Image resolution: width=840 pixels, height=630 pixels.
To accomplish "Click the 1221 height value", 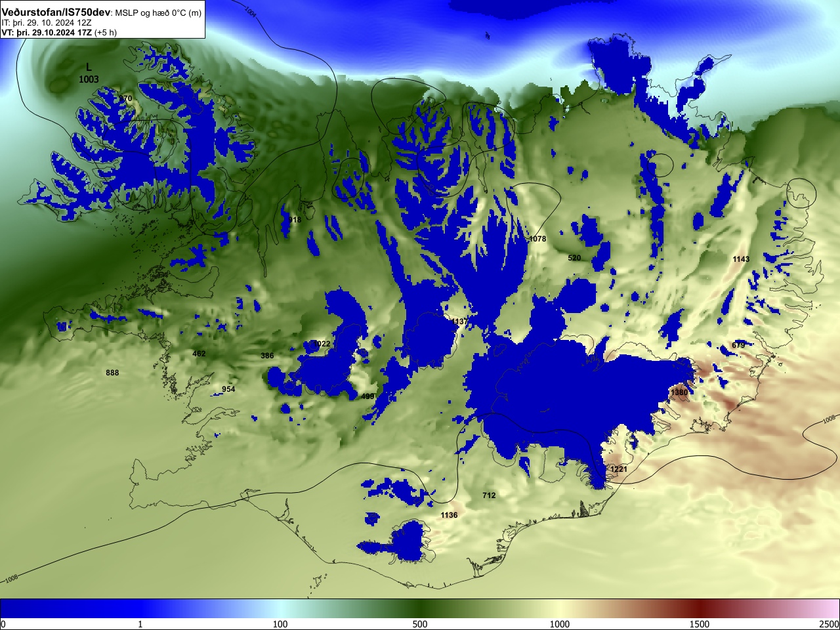I will coord(619,469).
